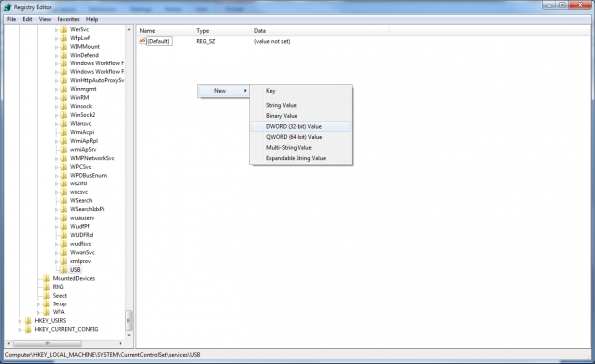The image size is (595, 364).
Task: Click the (Default) value string icon
Action: (x=142, y=41)
